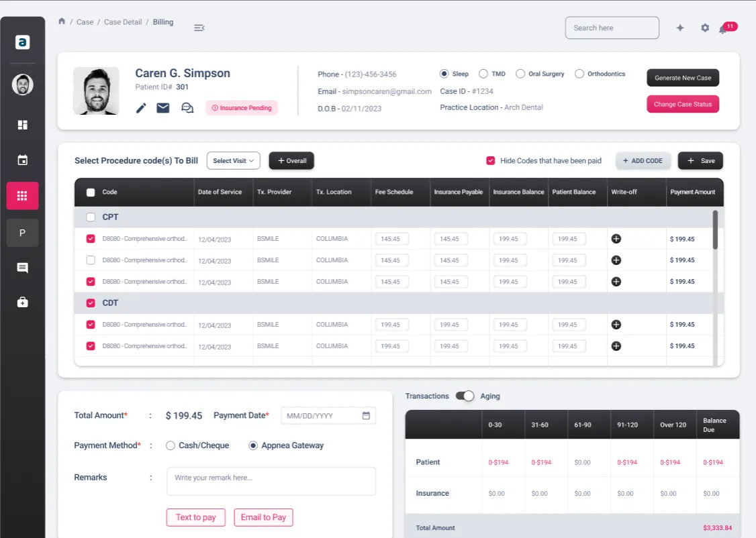Click the Remarks text box
756x538 pixels.
pos(271,481)
